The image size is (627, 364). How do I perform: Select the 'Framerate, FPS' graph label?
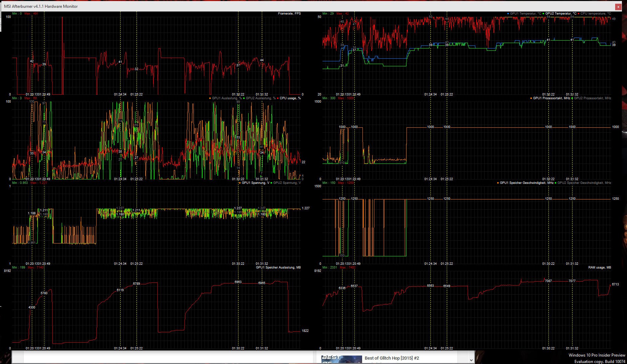[x=289, y=14]
